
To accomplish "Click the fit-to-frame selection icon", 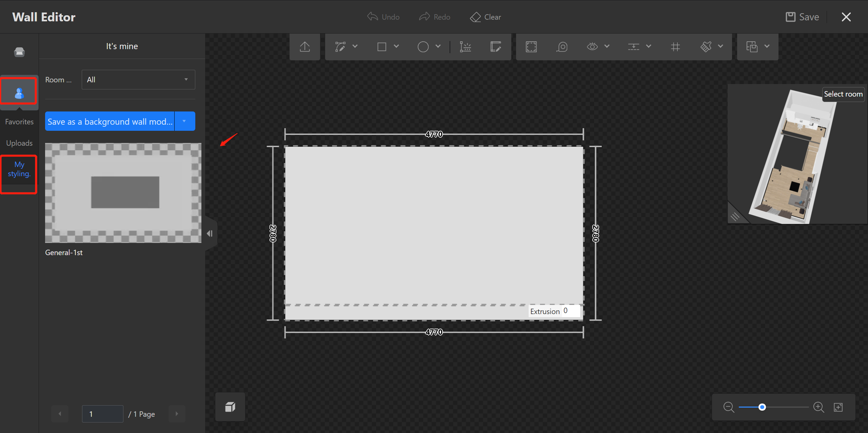I will (531, 47).
